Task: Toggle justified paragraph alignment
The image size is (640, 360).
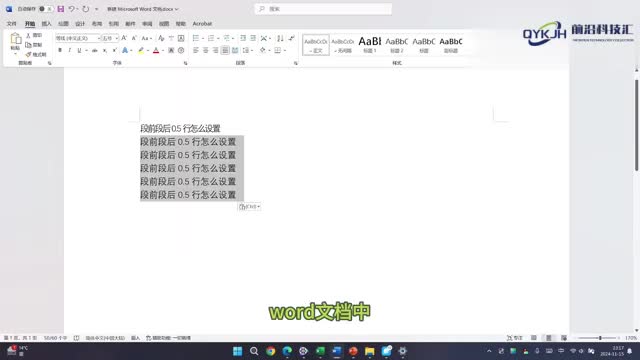Action: pos(225,51)
